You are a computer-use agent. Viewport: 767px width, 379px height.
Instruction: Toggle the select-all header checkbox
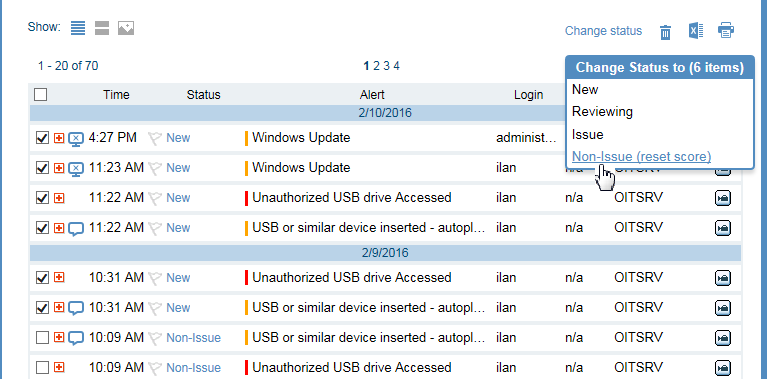[x=41, y=94]
